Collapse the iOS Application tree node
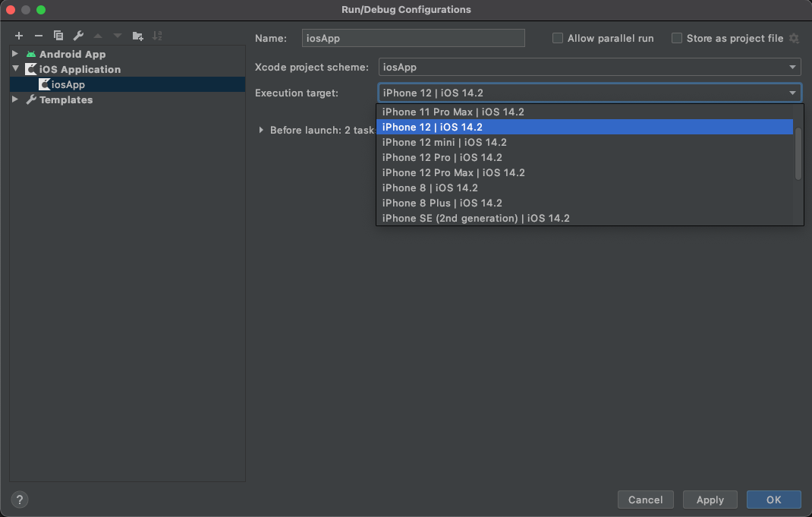Screen dimensions: 812x517 (15, 68)
